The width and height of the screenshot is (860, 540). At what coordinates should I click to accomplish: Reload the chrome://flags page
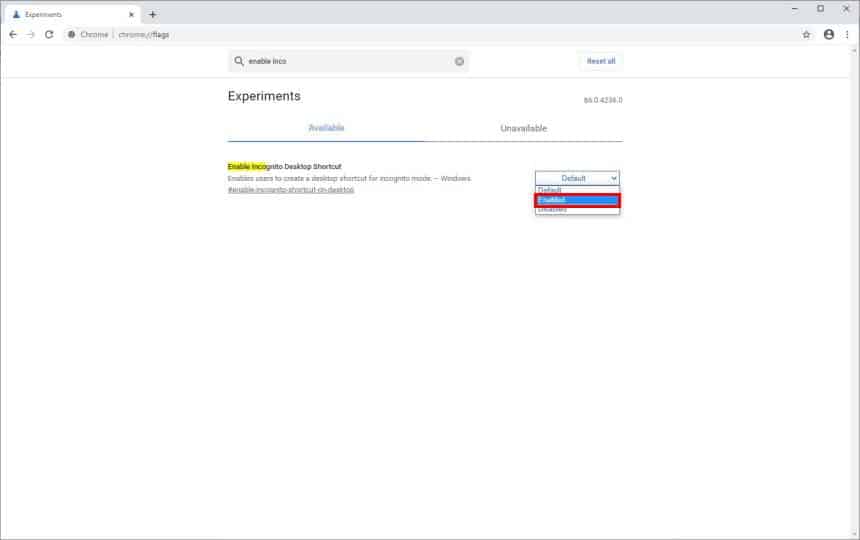click(x=49, y=35)
